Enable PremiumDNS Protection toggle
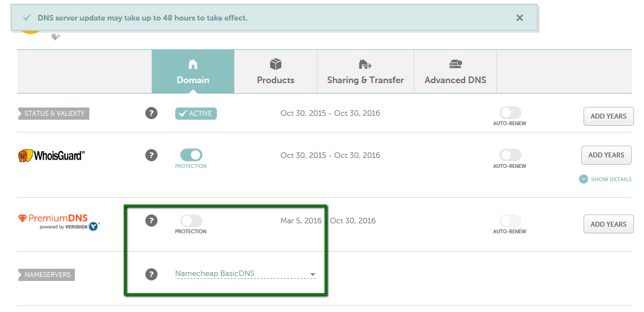Viewport: 644px width, 312px height. coord(191,221)
